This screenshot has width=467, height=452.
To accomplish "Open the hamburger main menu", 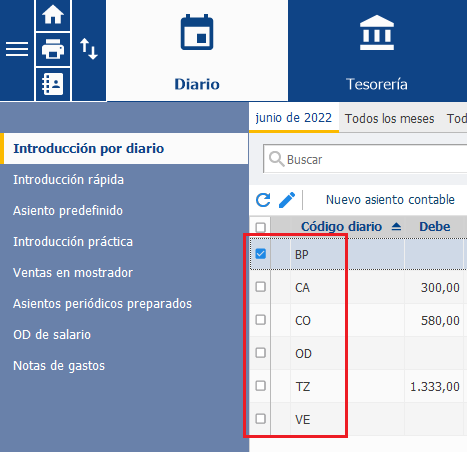I will coord(17,49).
